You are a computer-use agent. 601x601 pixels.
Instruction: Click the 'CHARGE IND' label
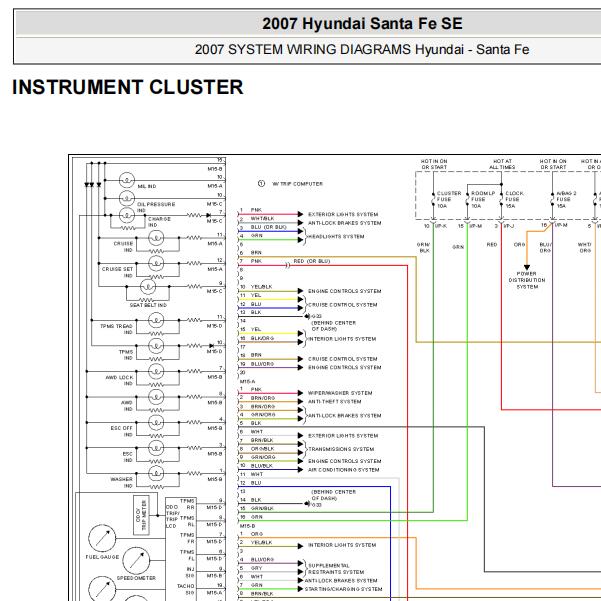(x=159, y=222)
